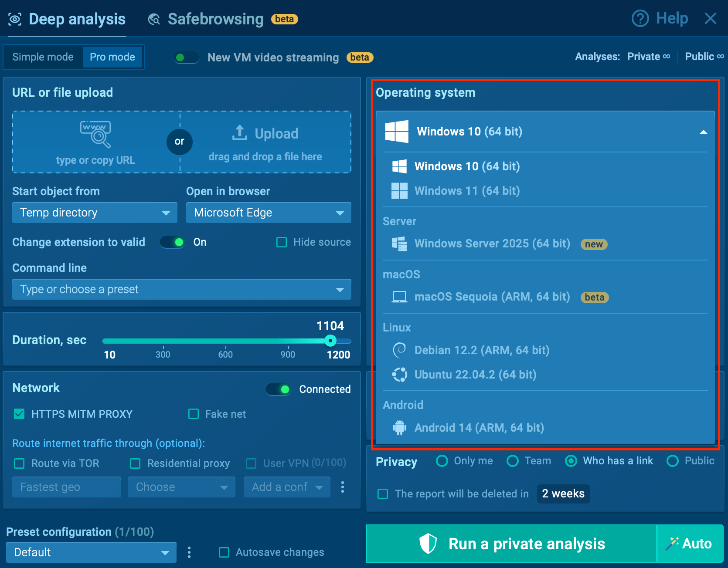This screenshot has height=568, width=728.
Task: Click the Upload arrow icon
Action: 239,133
